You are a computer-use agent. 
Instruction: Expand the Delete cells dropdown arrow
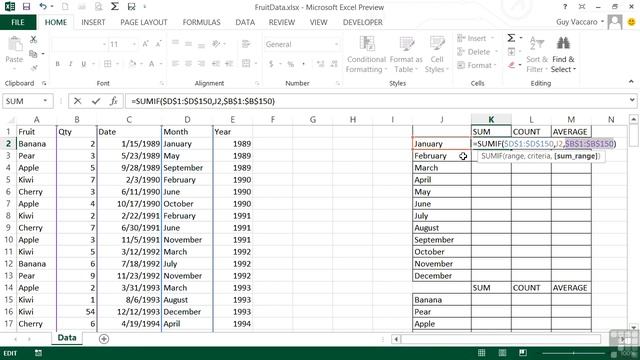[496, 51]
